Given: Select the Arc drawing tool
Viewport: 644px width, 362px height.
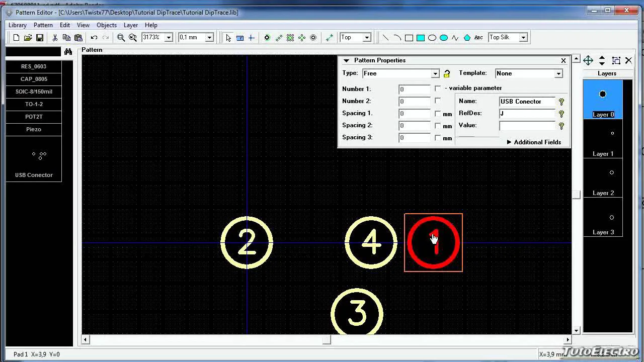Looking at the screenshot, I should pyautogui.click(x=397, y=38).
